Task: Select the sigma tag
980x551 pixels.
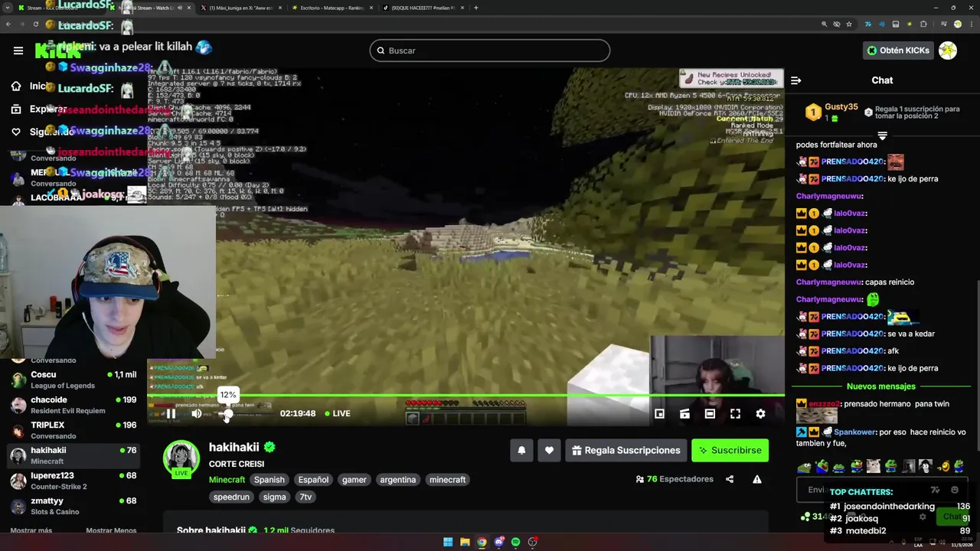Action: (x=274, y=497)
